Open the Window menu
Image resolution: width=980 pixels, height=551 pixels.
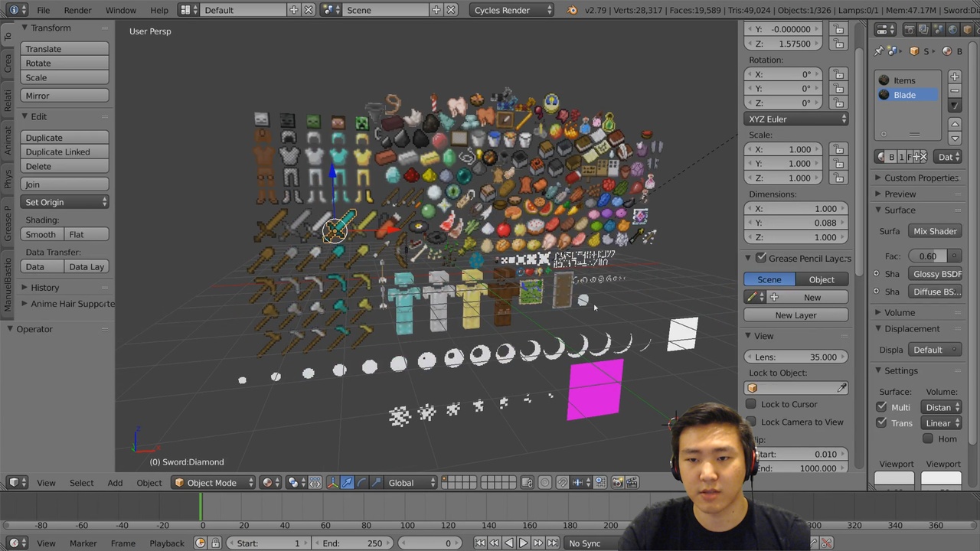point(121,10)
